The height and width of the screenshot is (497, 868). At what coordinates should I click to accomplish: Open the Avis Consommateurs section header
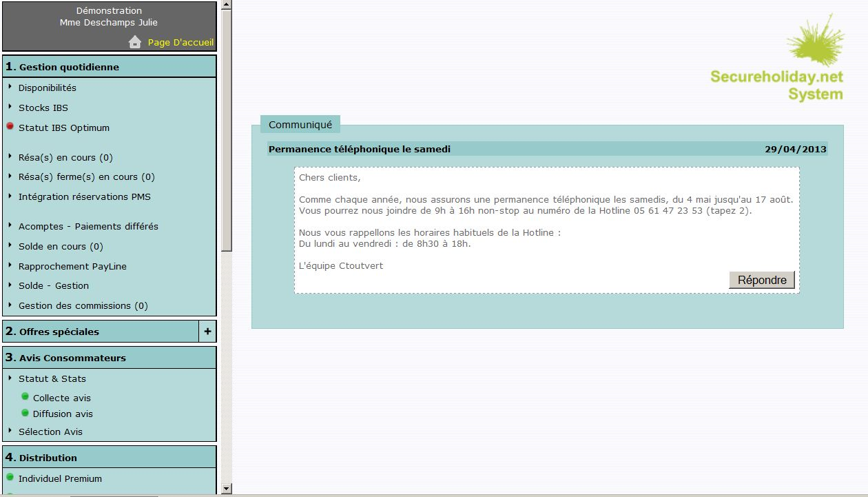[x=72, y=358]
